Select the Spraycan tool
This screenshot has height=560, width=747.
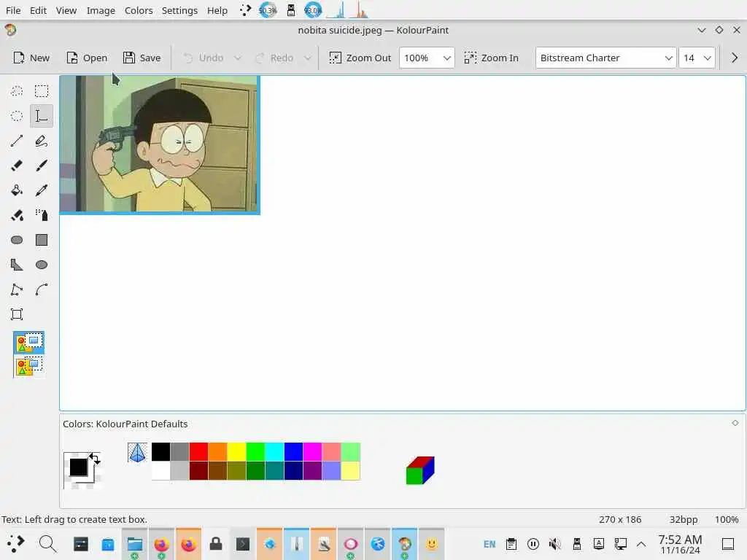pyautogui.click(x=42, y=215)
